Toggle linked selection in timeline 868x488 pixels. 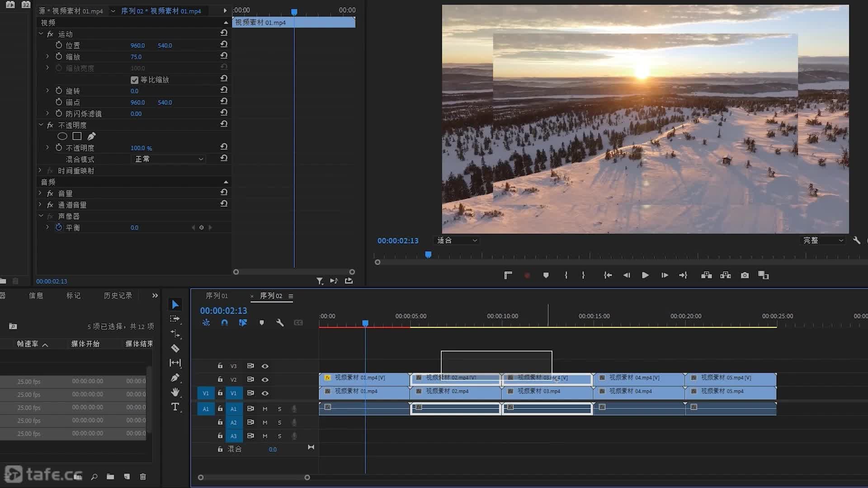(x=243, y=323)
